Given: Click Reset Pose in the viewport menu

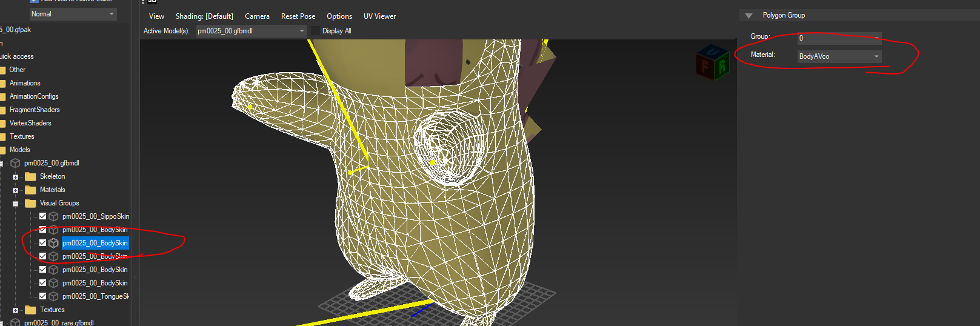Looking at the screenshot, I should [x=298, y=16].
